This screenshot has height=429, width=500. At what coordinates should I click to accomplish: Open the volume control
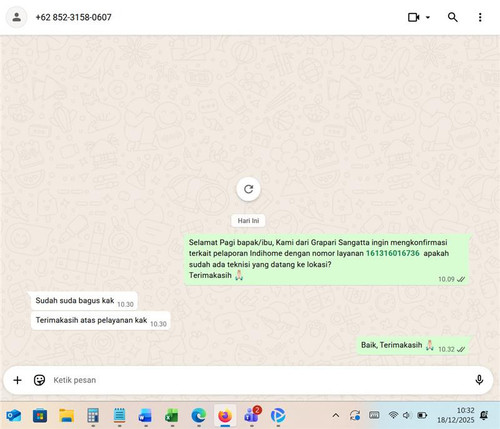pos(406,415)
